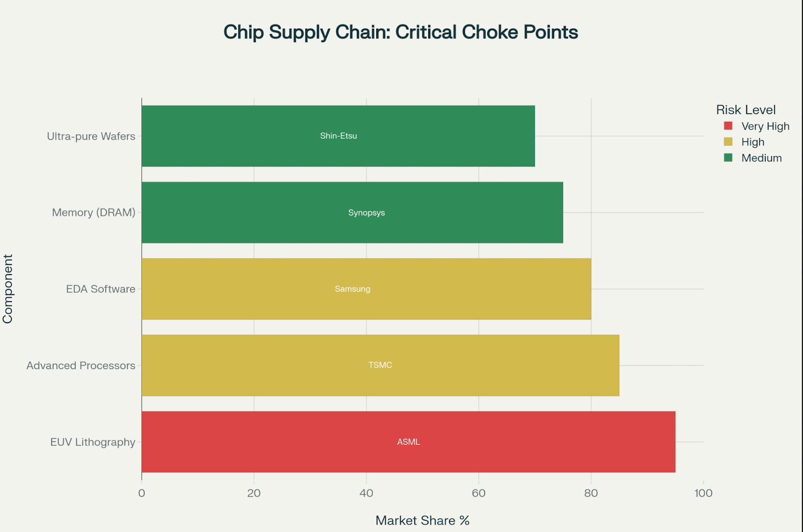
Task: Toggle the Medium legend label
Action: click(x=761, y=158)
